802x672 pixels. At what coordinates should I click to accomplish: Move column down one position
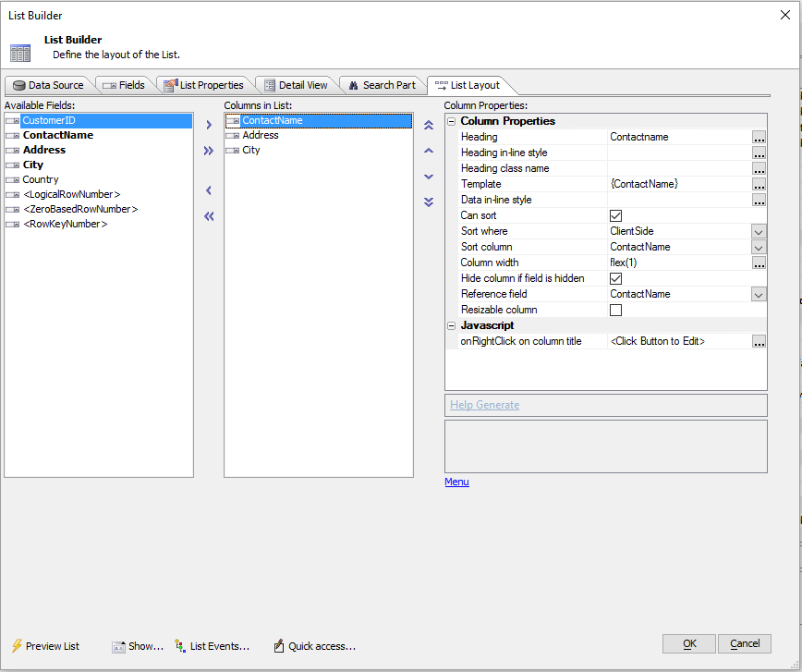[429, 177]
